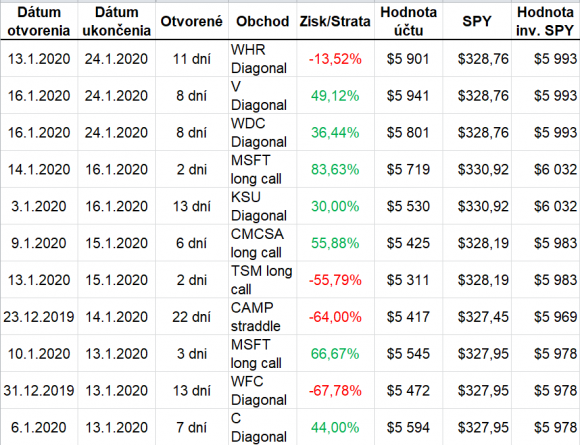Click the -13,52% loss cell
The width and height of the screenshot is (580, 445).
pos(335,58)
